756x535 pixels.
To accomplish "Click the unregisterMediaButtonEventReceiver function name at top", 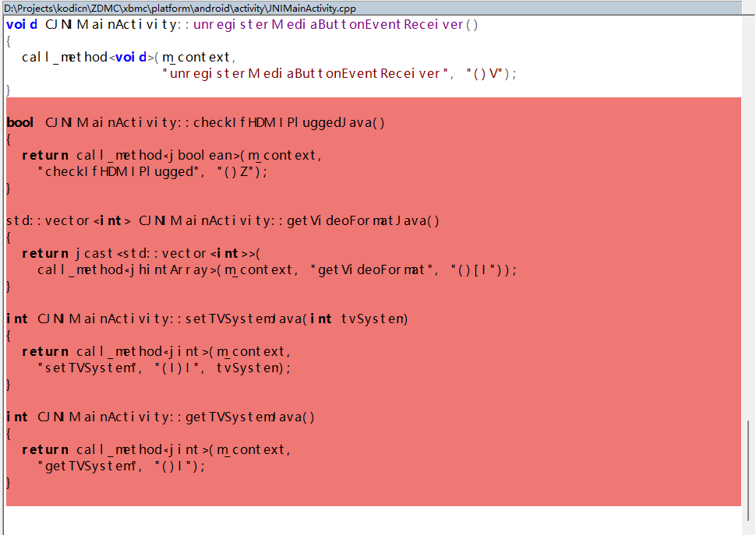I will tap(335, 24).
